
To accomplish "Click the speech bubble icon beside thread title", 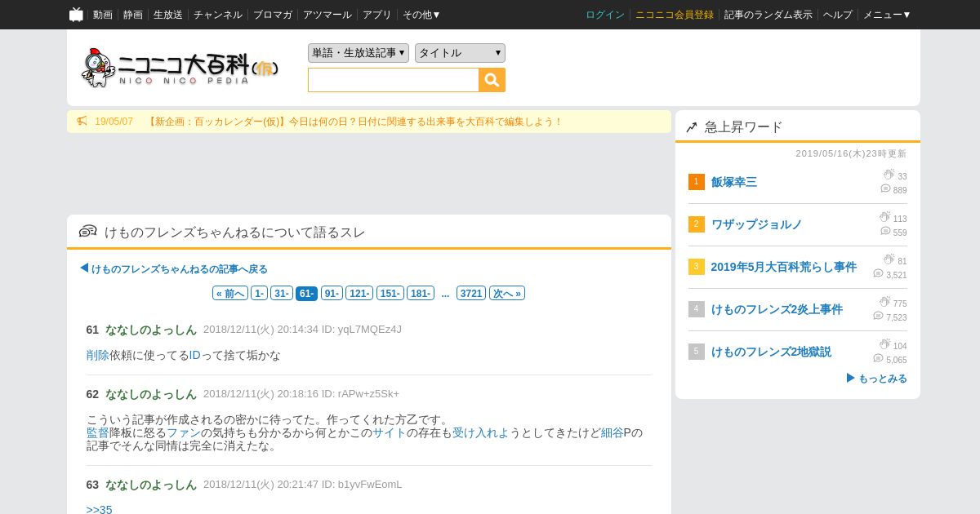I will (x=88, y=232).
